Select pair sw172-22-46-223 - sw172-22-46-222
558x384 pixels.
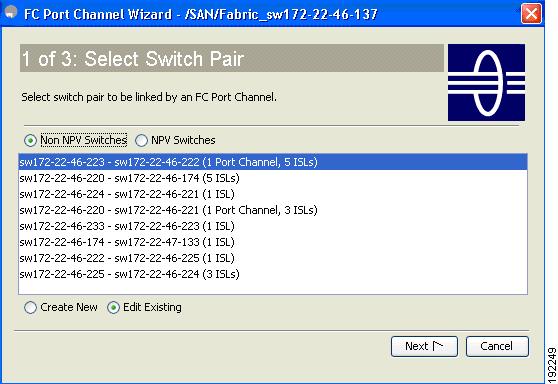pyautogui.click(x=273, y=162)
